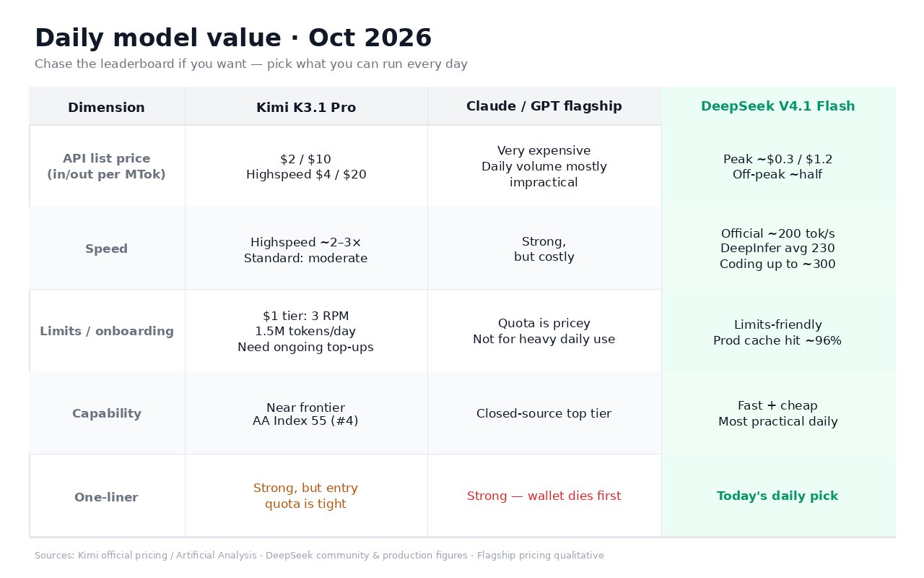Select the 'AA Index 55 (#4)' cell
Screen dimensions: 924x578
(x=306, y=413)
